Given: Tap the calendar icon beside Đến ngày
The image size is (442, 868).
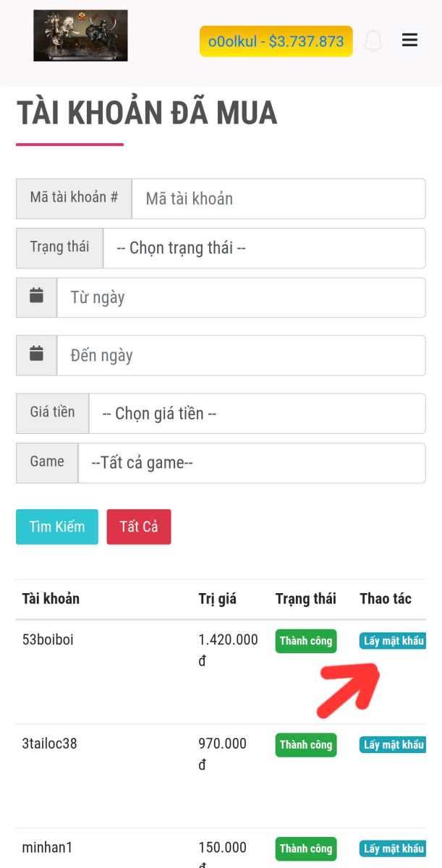Looking at the screenshot, I should [37, 355].
